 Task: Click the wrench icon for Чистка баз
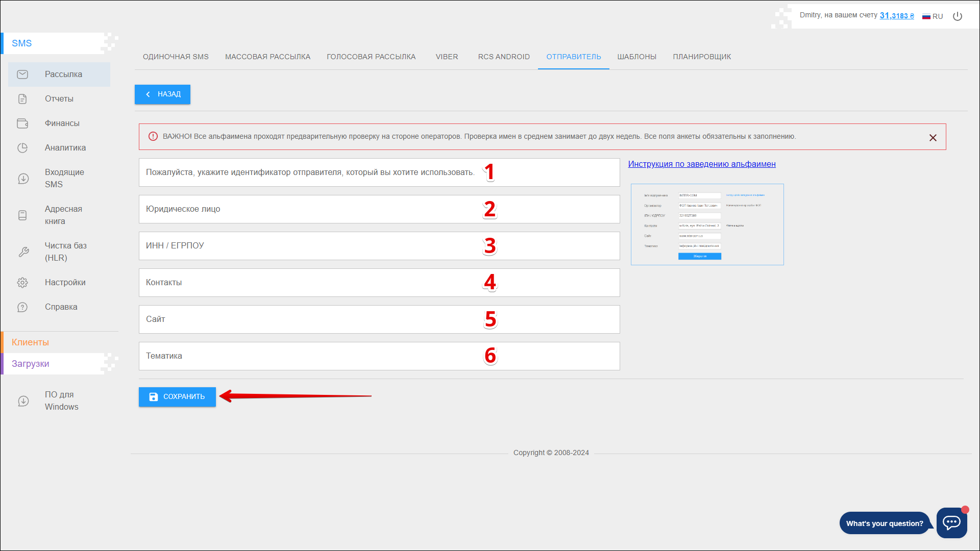point(23,252)
